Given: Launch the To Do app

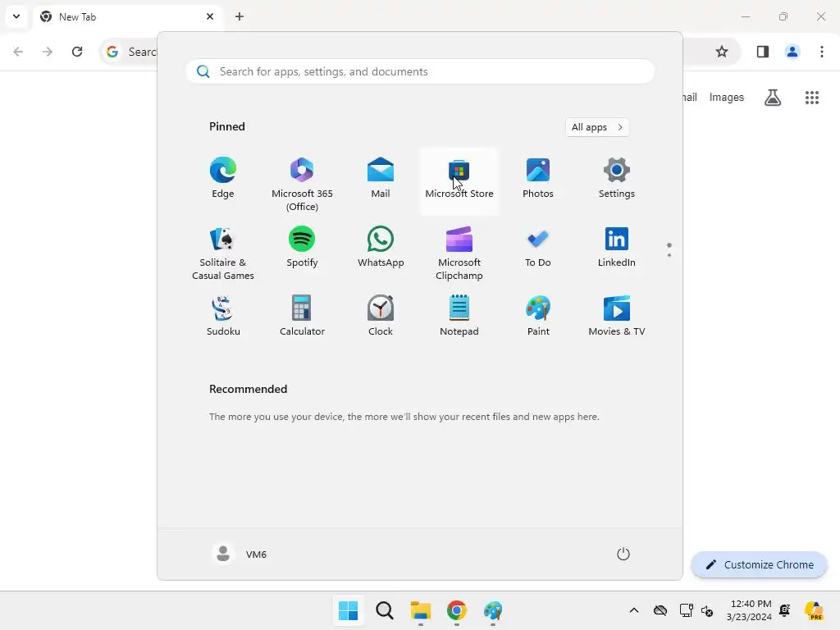Looking at the screenshot, I should coord(538,248).
